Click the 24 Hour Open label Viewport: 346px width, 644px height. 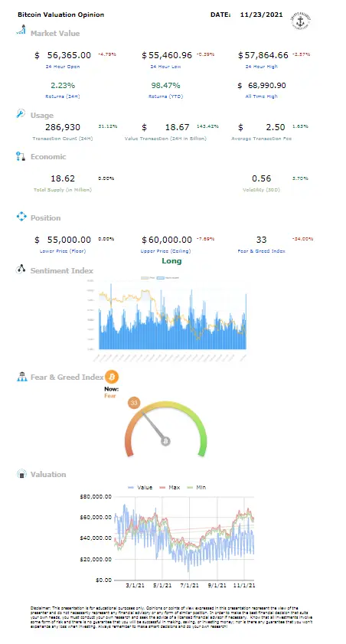pos(62,66)
